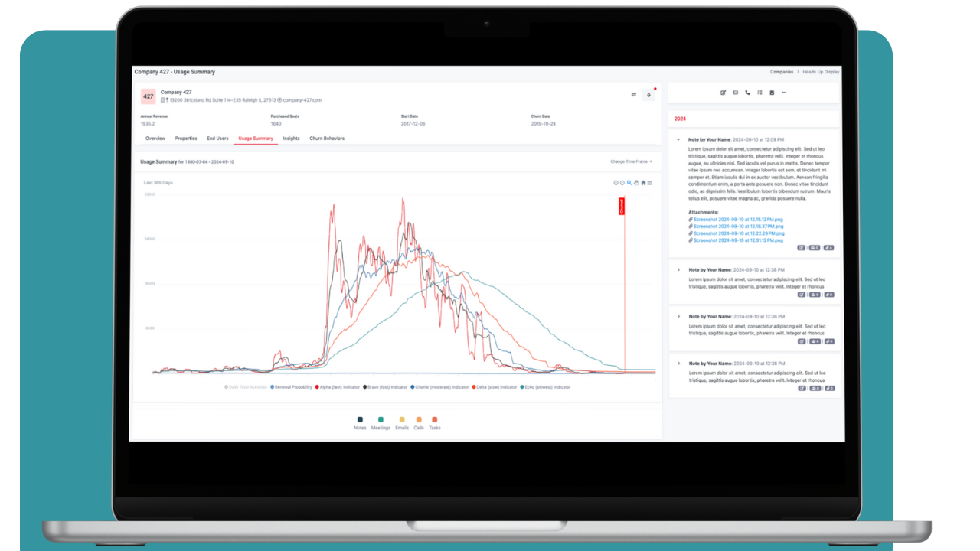This screenshot has width=980, height=551.
Task: Open the Insights tab
Action: pyautogui.click(x=291, y=139)
